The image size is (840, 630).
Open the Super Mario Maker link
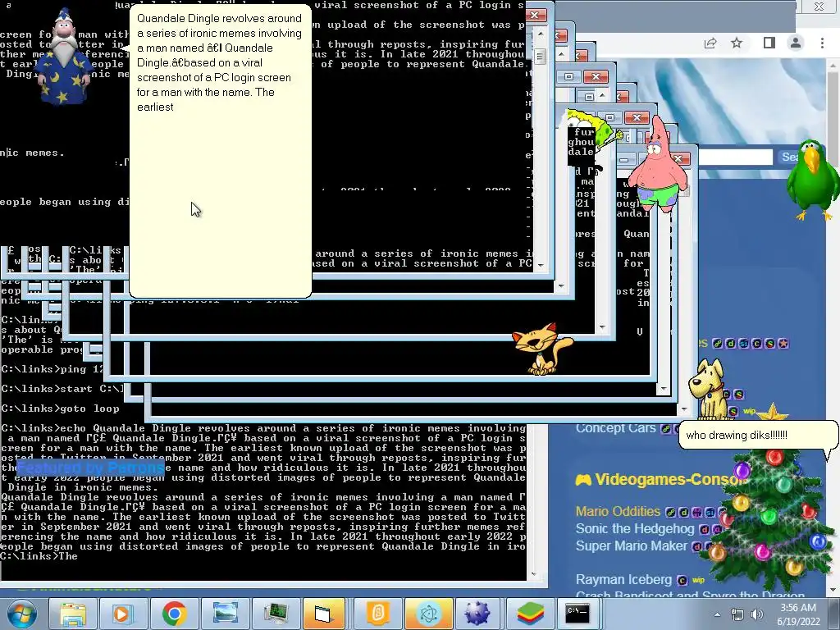click(x=631, y=546)
